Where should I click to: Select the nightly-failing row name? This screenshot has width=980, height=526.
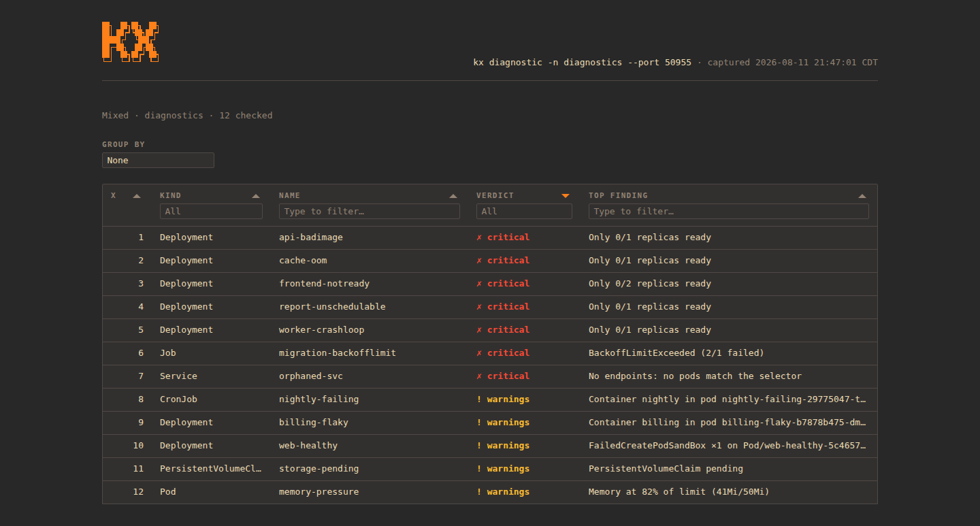(x=318, y=399)
